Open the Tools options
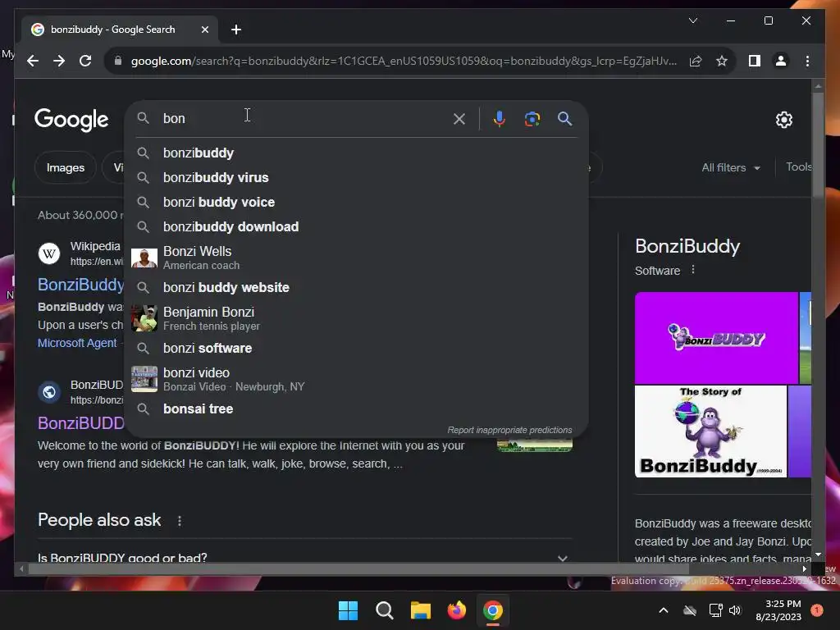 [798, 167]
